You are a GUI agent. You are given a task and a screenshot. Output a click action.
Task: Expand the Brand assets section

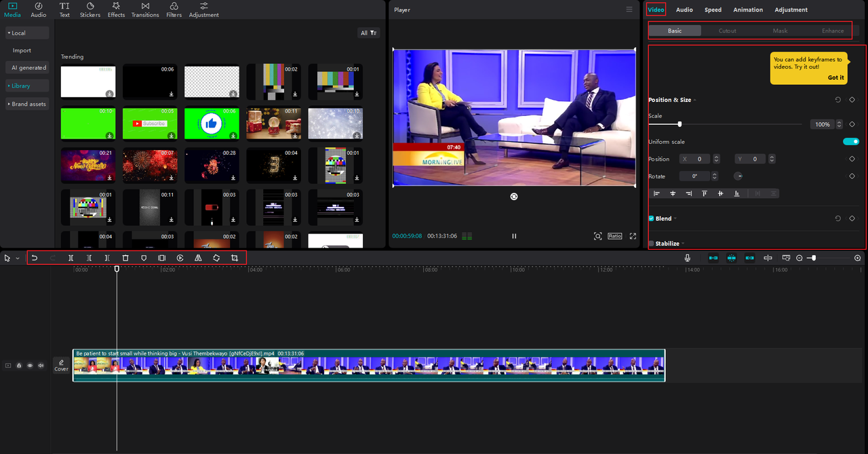(27, 104)
